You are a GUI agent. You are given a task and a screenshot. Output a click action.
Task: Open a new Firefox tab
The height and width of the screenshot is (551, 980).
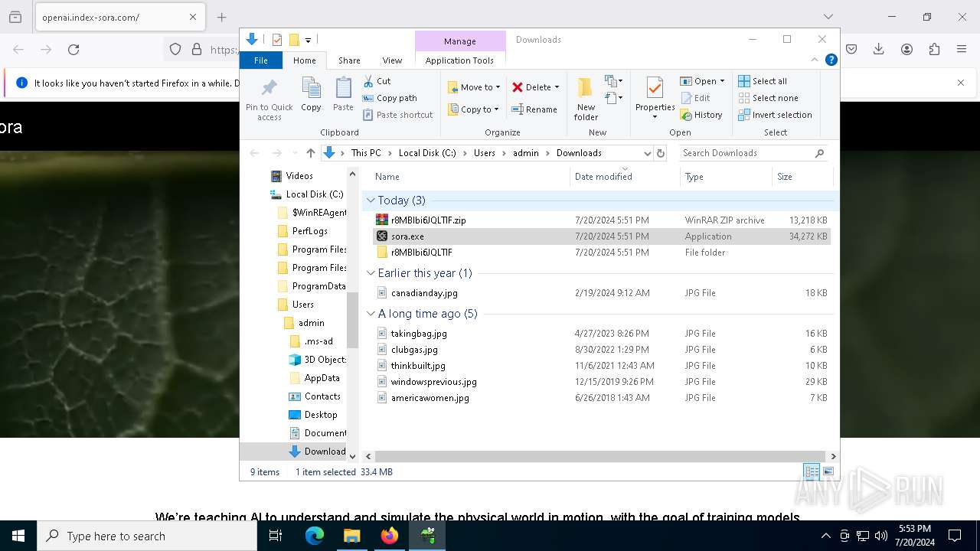pos(222,17)
